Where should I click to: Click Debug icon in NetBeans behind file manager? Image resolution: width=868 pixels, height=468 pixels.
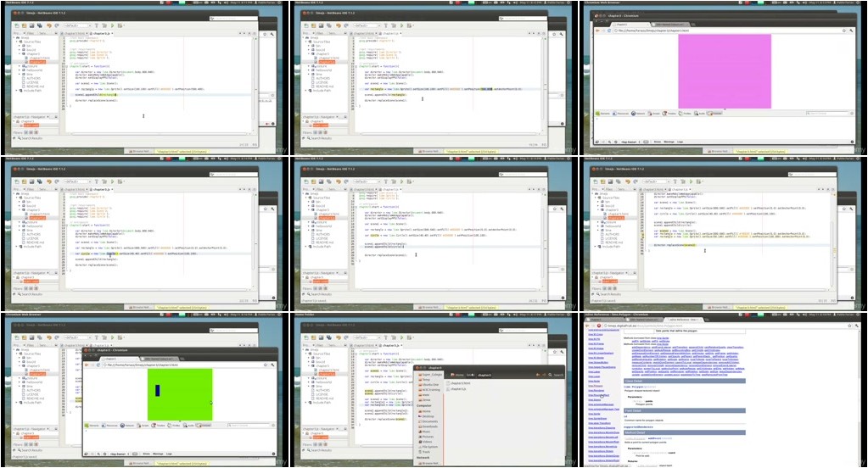410,337
